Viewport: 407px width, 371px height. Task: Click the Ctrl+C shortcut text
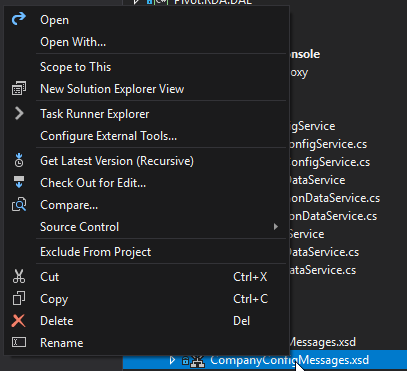250,299
